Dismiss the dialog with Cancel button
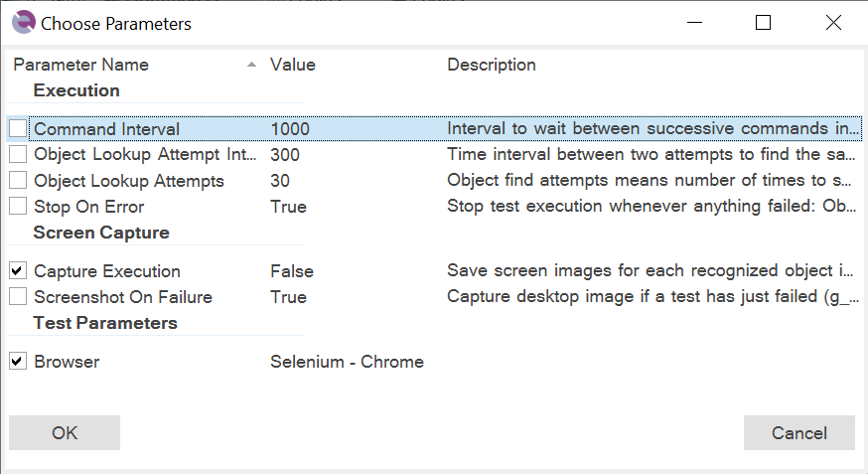Screen dimensions: 868x474 click(x=799, y=432)
